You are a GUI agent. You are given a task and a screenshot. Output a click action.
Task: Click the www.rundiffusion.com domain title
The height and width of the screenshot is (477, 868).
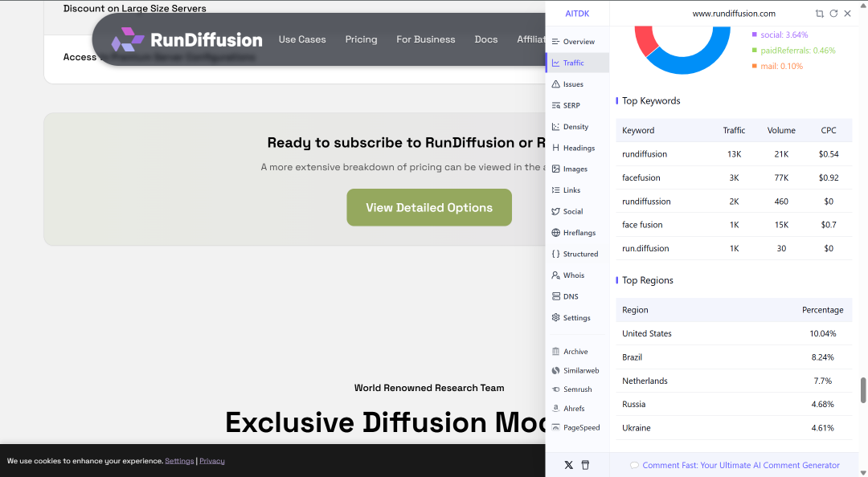734,14
